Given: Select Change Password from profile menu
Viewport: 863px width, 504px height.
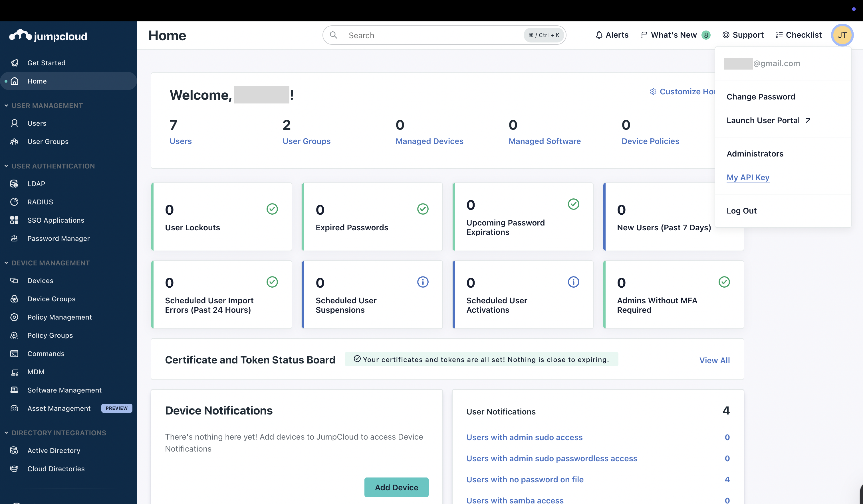Looking at the screenshot, I should (761, 96).
